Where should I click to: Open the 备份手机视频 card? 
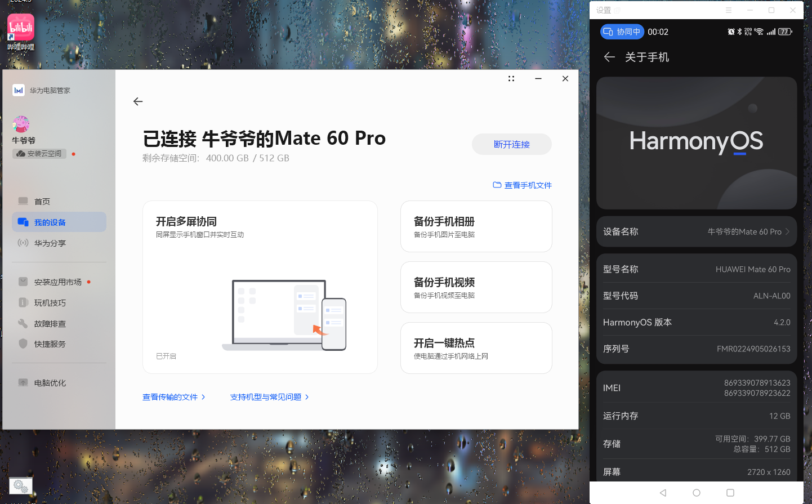pyautogui.click(x=476, y=287)
